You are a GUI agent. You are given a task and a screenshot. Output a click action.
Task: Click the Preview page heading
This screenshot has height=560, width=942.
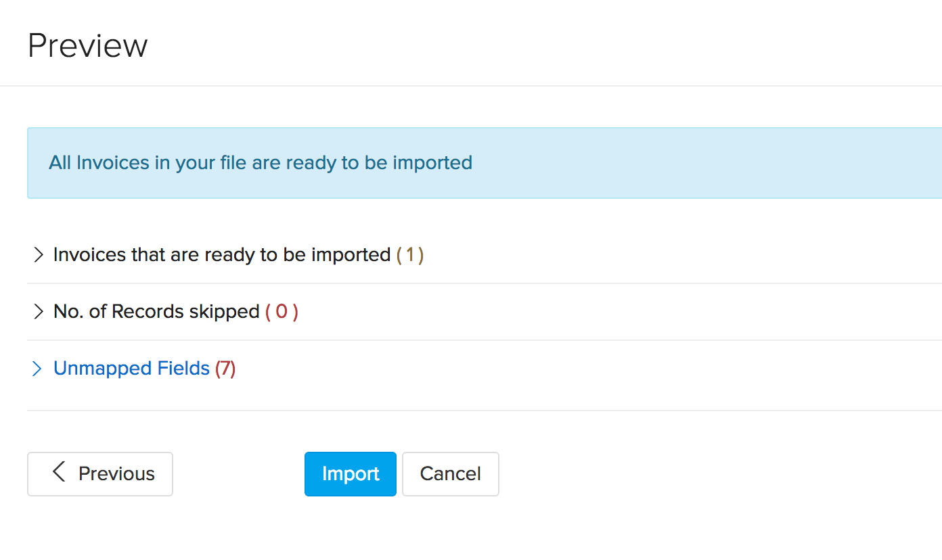[x=88, y=46]
